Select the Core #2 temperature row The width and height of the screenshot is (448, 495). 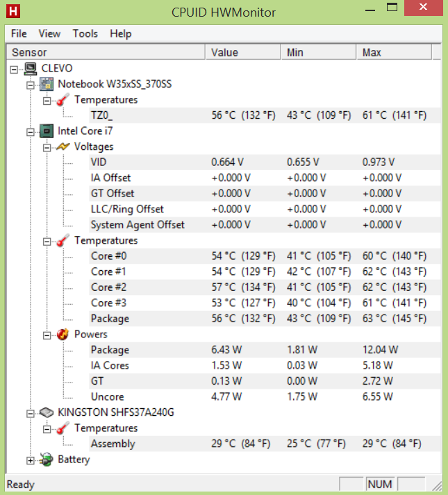coord(265,287)
